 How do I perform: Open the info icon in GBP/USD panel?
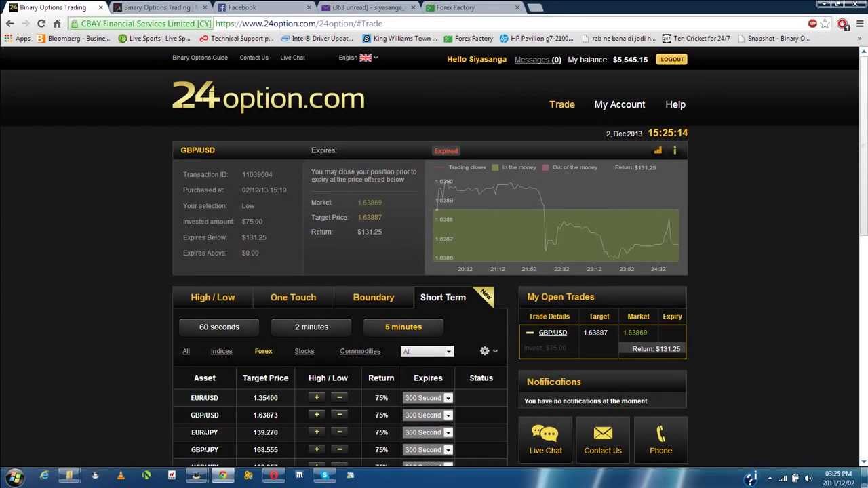pyautogui.click(x=675, y=150)
